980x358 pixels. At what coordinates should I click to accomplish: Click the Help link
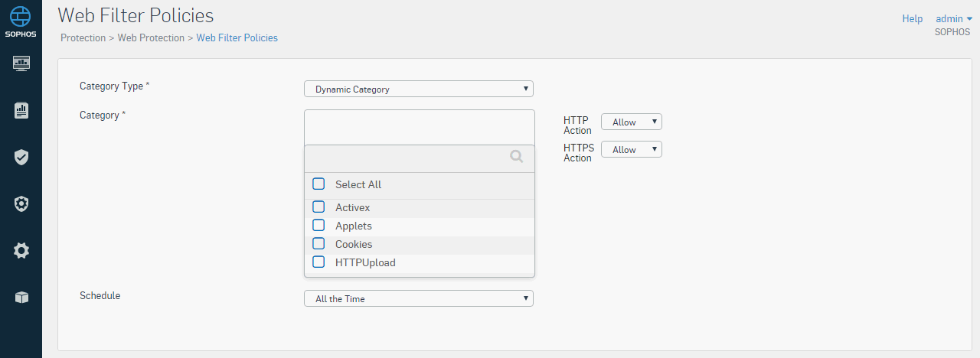[913, 18]
